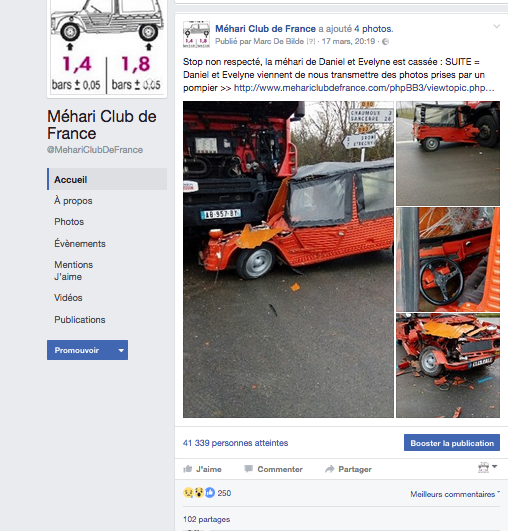Click the wow face reaction icon
508x531 pixels.
(199, 493)
